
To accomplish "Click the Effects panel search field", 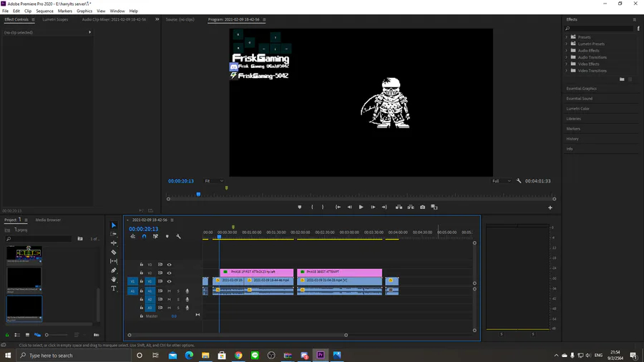I will pyautogui.click(x=599, y=29).
